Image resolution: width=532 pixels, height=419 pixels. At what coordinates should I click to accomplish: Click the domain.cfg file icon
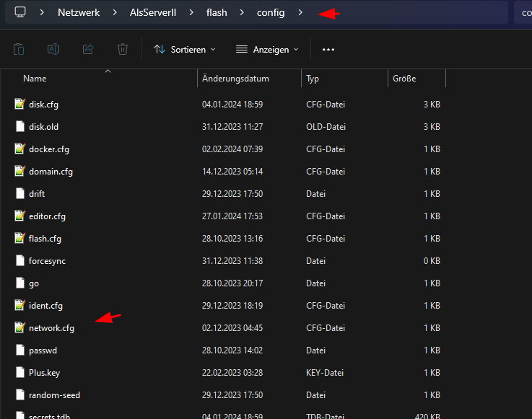[20, 171]
